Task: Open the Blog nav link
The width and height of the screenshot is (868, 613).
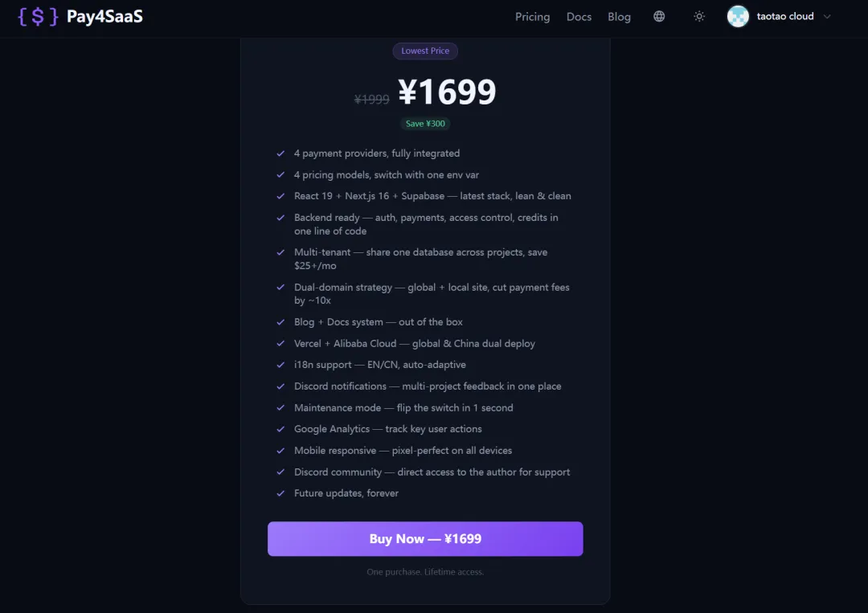Action: [619, 16]
